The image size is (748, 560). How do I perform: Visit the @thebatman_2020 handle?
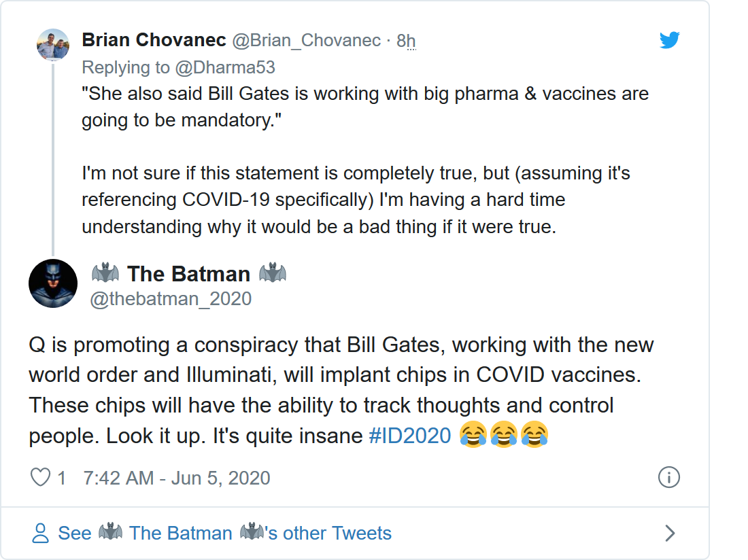(x=171, y=298)
